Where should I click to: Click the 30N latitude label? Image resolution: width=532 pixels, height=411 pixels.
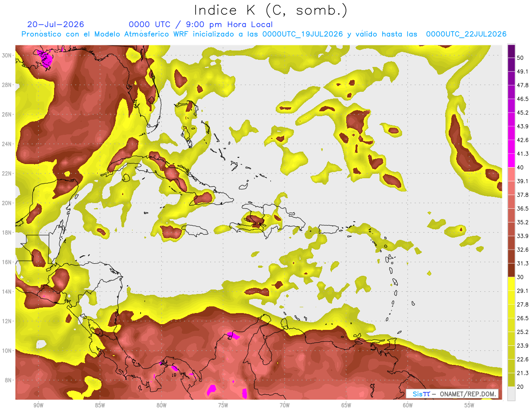tap(7, 55)
